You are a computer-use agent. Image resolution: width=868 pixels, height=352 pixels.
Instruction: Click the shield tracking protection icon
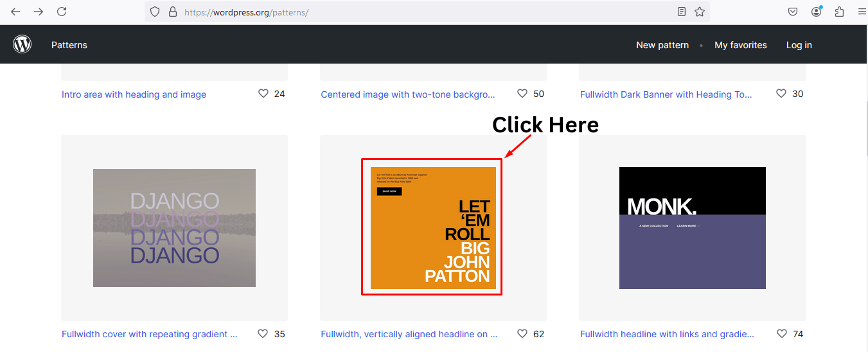coord(154,12)
